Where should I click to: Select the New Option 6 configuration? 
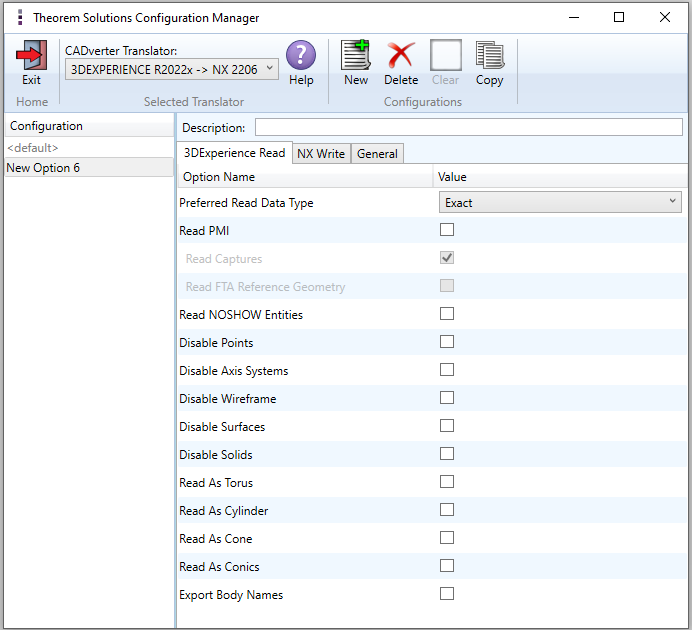[89, 168]
